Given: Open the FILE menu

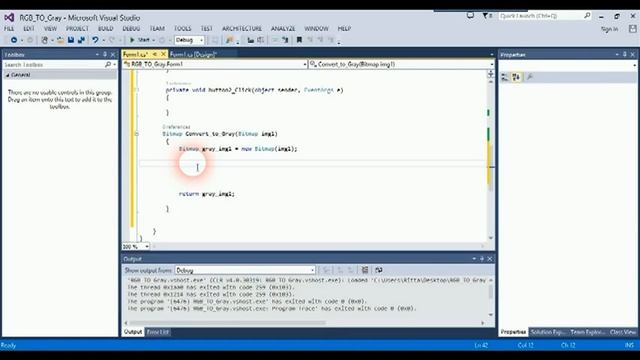Looking at the screenshot, I should click(9, 29).
